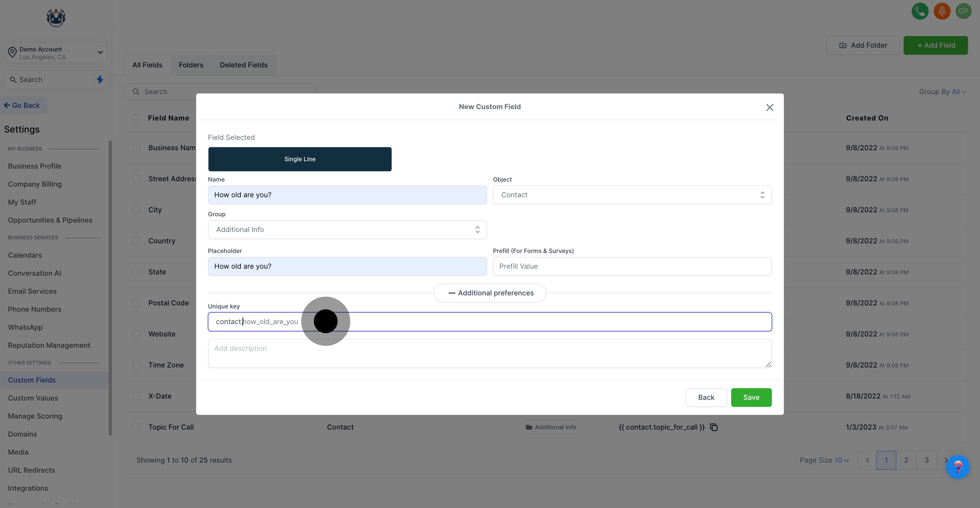Open the orange notifications bell
This screenshot has width=980, height=508.
coord(942,11)
